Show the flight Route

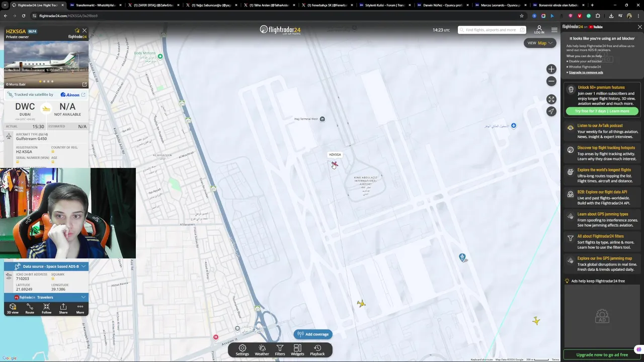point(30,309)
